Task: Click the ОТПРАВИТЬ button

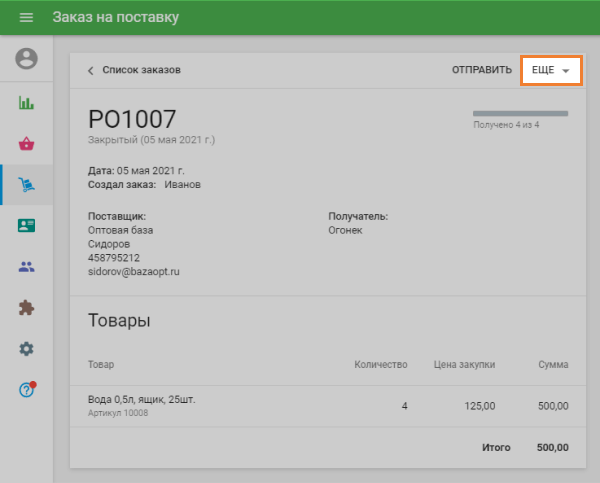Action: coord(481,71)
